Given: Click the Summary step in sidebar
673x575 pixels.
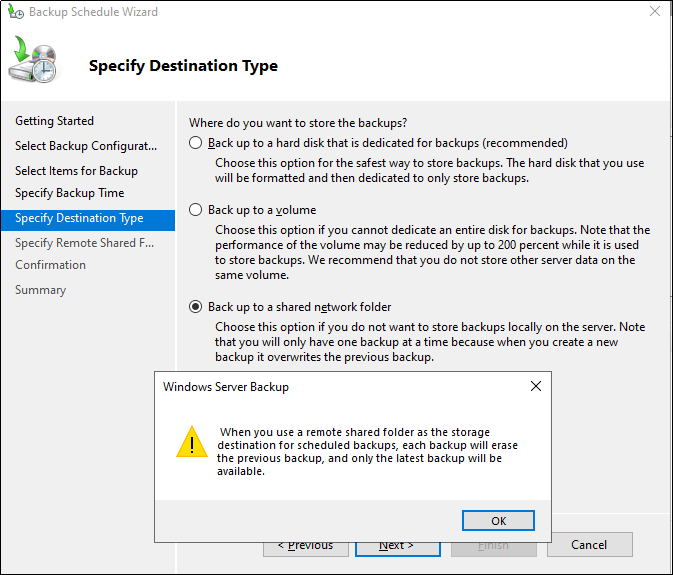Looking at the screenshot, I should tap(40, 290).
